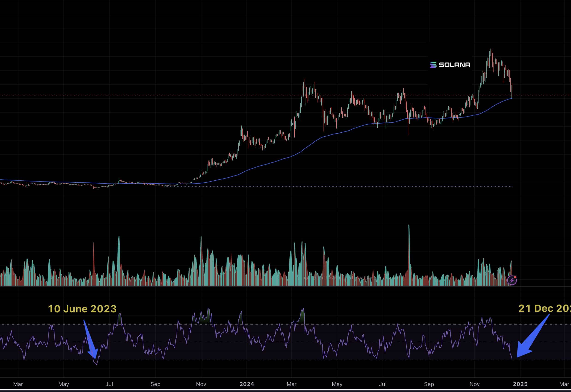Screen dimensions: 571x392
Task: Click the SOLANA text label
Action: [x=455, y=65]
